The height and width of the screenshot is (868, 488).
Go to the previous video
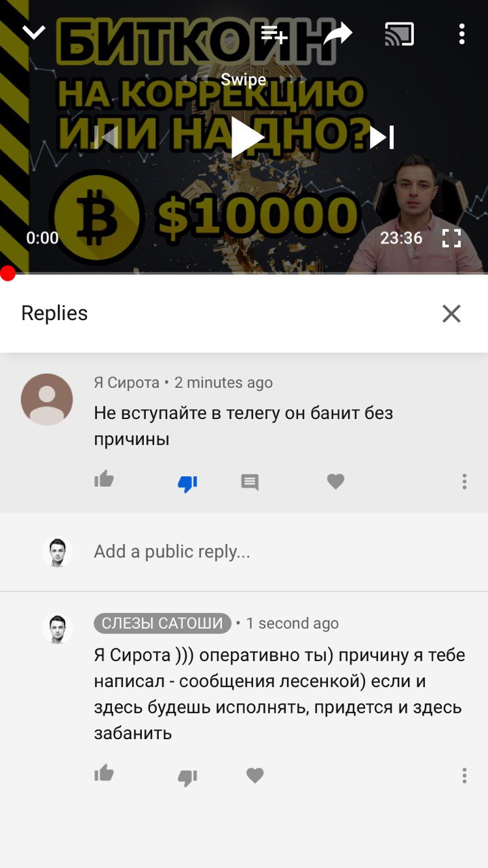click(107, 138)
